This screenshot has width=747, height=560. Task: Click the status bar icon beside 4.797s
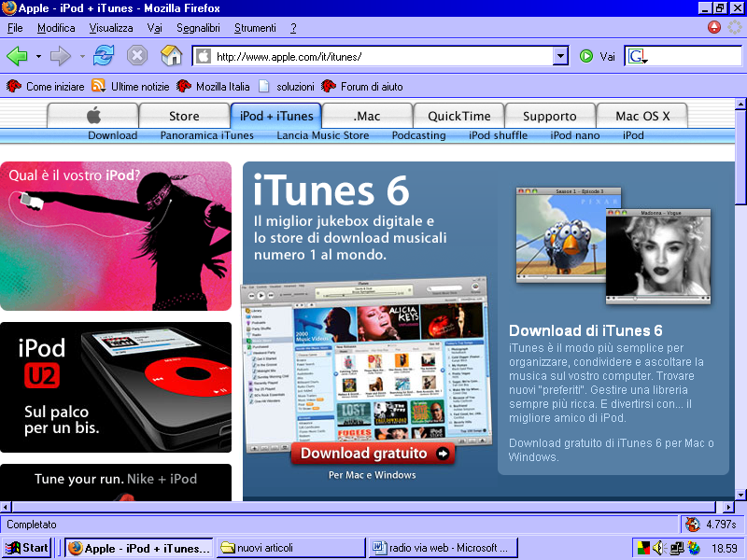coord(692,525)
